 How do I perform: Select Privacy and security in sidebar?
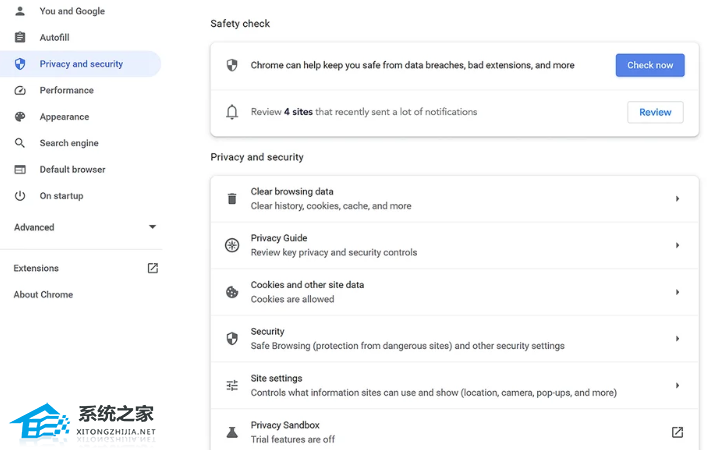pos(81,64)
